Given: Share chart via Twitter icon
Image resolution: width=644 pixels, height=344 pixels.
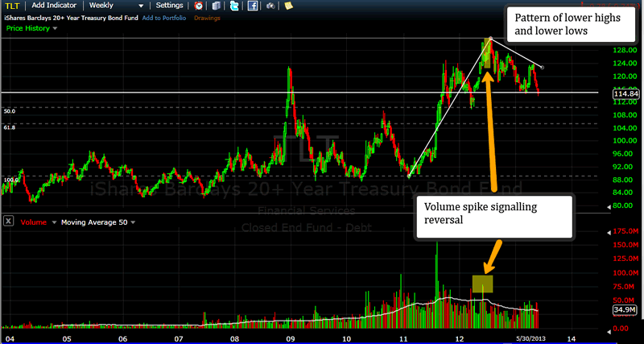Looking at the screenshot, I should [234, 6].
